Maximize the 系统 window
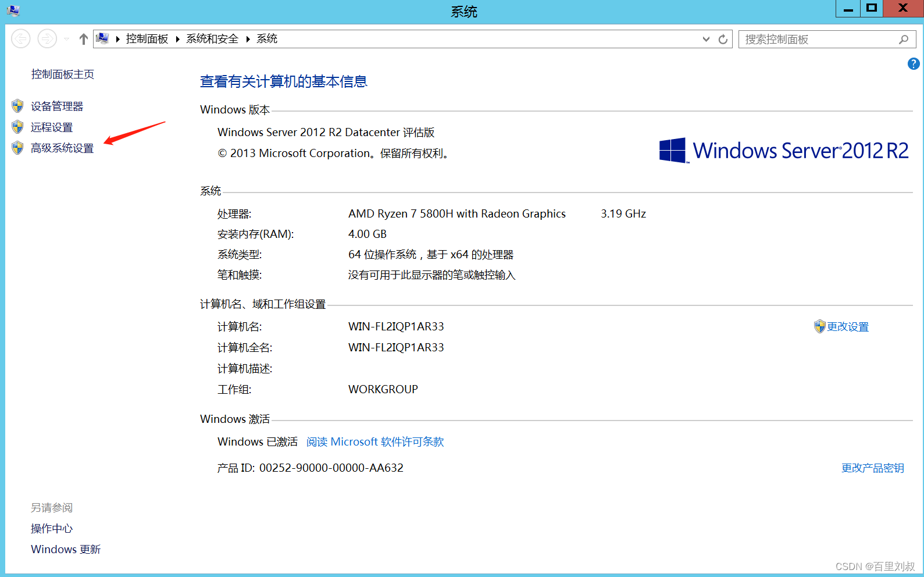 click(872, 9)
